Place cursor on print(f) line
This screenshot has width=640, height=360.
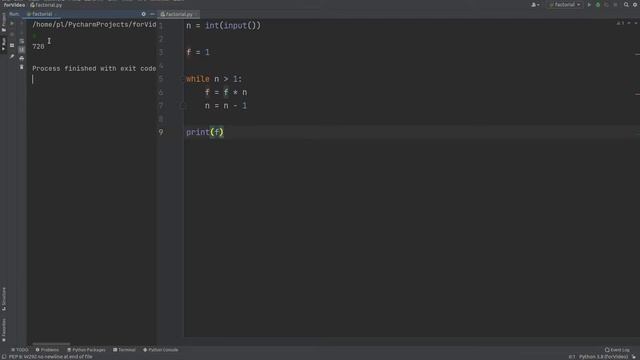[x=204, y=132]
